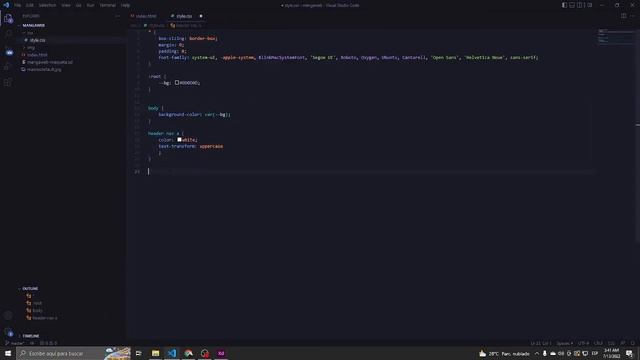Click the Windows taskbar search box
Viewport: 640px width, 360px height.
click(73, 353)
